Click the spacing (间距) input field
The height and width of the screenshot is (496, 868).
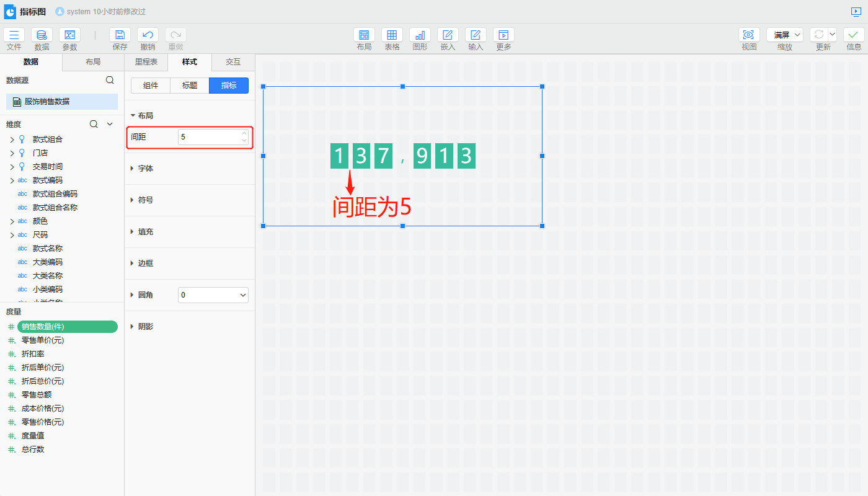208,137
